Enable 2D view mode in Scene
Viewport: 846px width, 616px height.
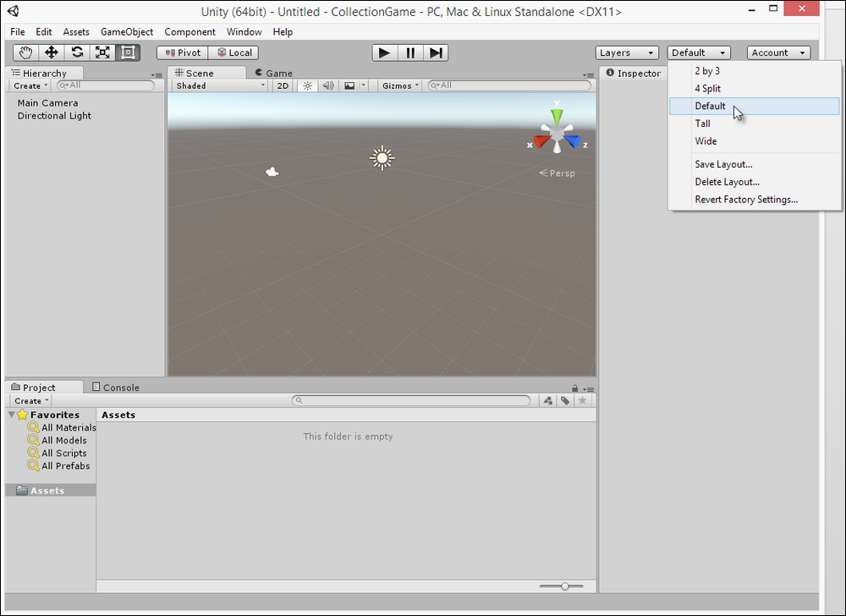coord(282,85)
